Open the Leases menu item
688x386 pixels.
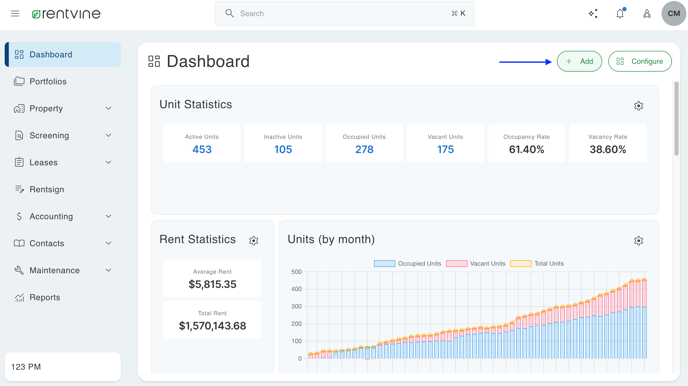[63, 162]
